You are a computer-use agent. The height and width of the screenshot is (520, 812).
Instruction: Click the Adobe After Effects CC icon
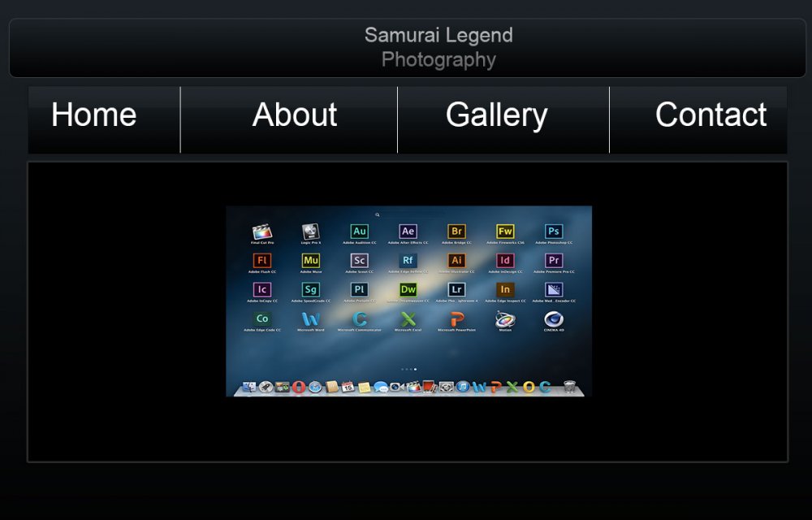coord(408,232)
